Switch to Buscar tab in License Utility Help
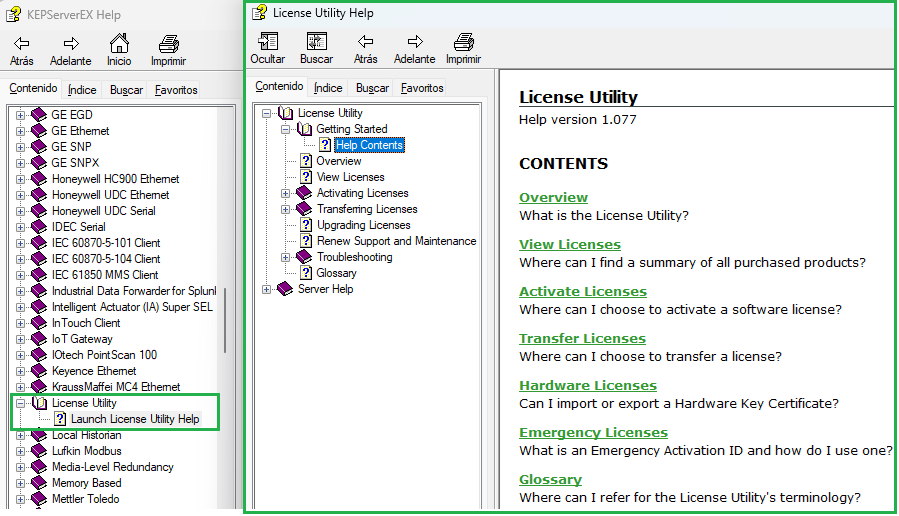The width and height of the screenshot is (899, 516). point(372,88)
